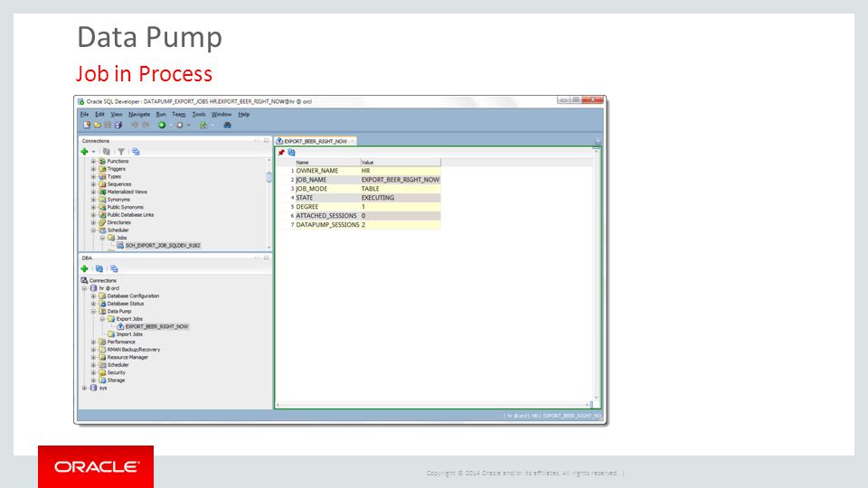Open the Navigate menu

[139, 114]
